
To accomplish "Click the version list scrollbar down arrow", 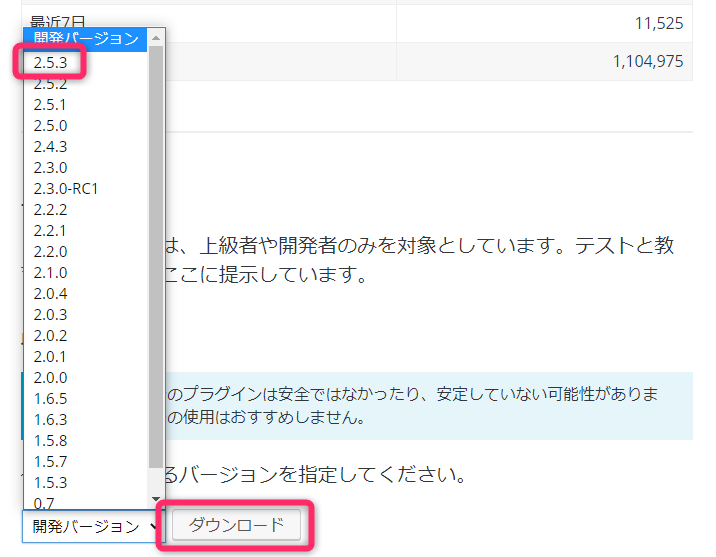I will click(156, 499).
